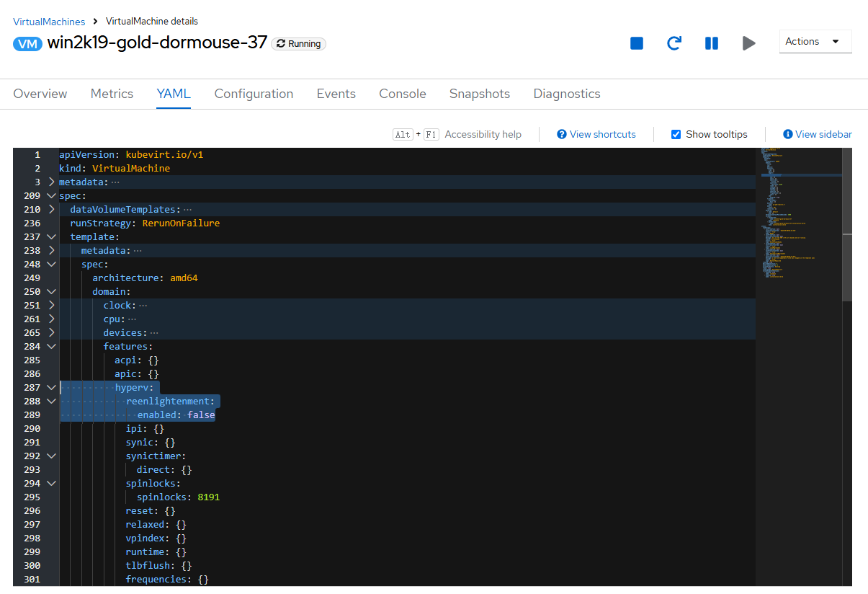Open the Events tab
This screenshot has width=868, height=594.
(336, 94)
